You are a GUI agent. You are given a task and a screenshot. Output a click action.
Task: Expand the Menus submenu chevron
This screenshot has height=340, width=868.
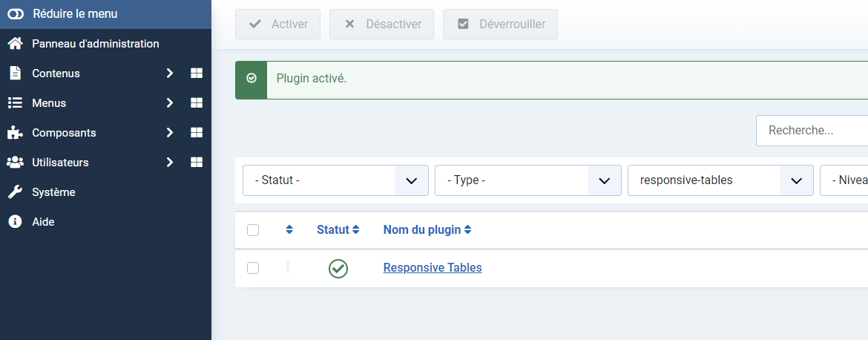170,103
